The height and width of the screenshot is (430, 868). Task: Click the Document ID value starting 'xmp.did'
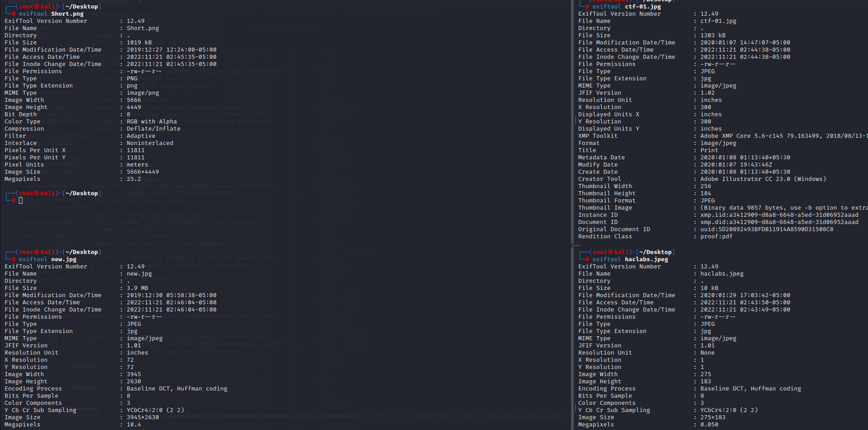pyautogui.click(x=779, y=222)
